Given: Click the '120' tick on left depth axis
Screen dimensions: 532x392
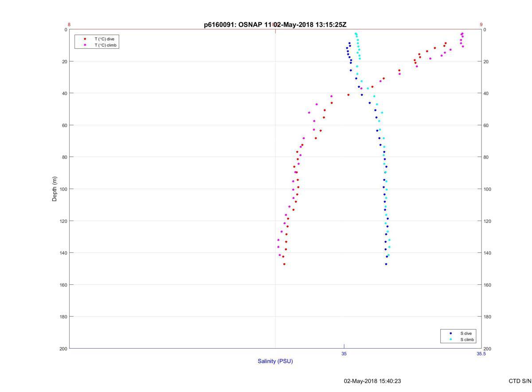Looking at the screenshot, I should 63,221.
